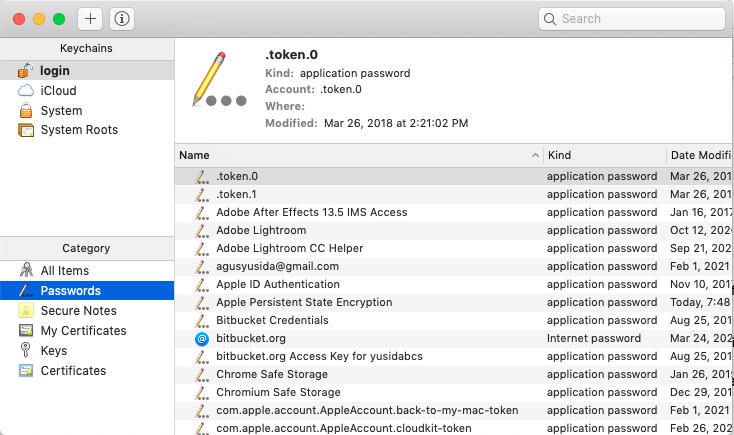Select the Adobe Lightroom entry
This screenshot has height=435, width=734.
(455, 230)
